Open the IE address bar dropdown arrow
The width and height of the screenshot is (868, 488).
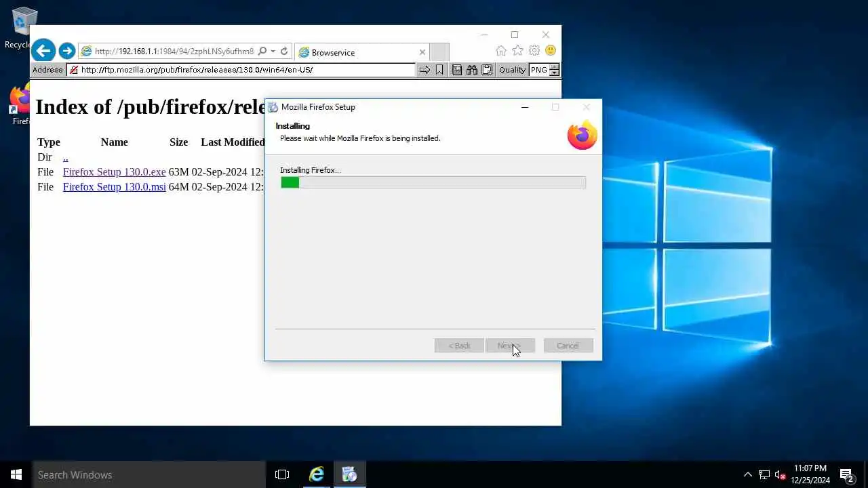coord(273,52)
